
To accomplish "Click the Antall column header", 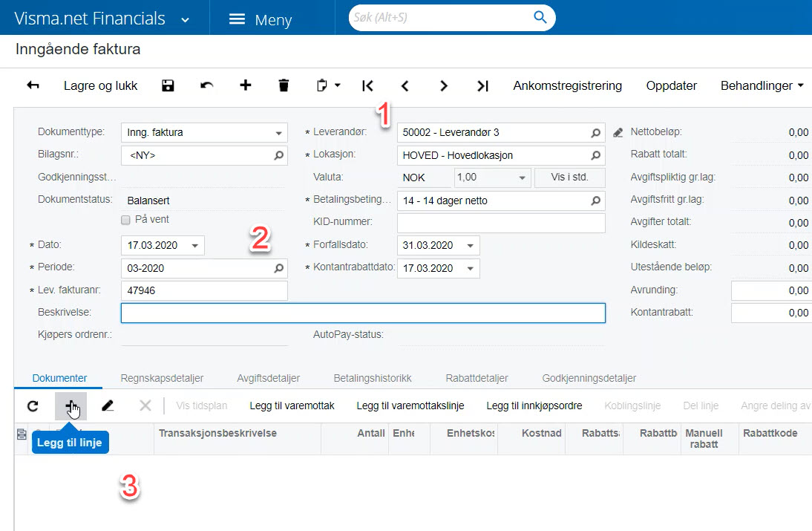I will click(x=371, y=433).
